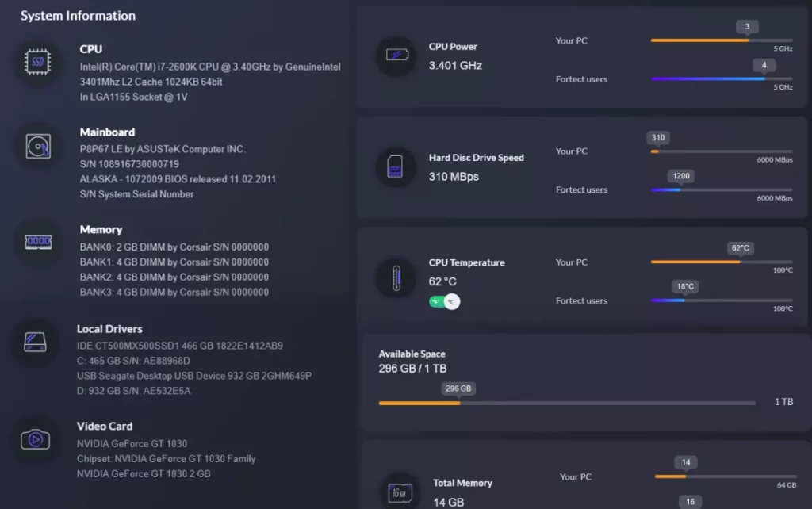The image size is (812, 509).
Task: Click the 14 GB Total Memory value
Action: coord(449,503)
